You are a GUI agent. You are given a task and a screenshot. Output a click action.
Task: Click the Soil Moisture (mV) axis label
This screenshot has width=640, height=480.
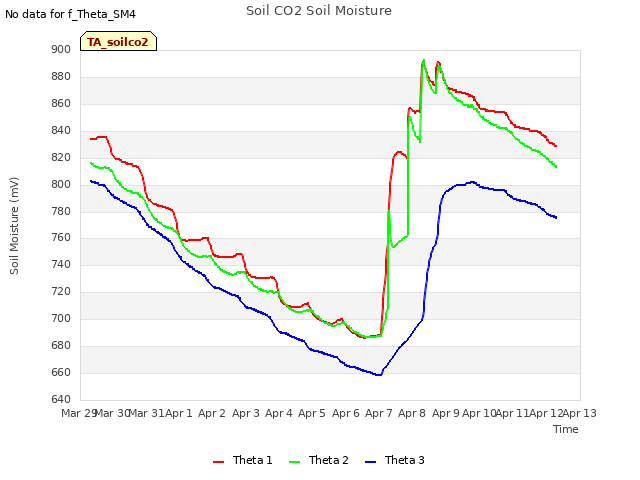coord(14,225)
